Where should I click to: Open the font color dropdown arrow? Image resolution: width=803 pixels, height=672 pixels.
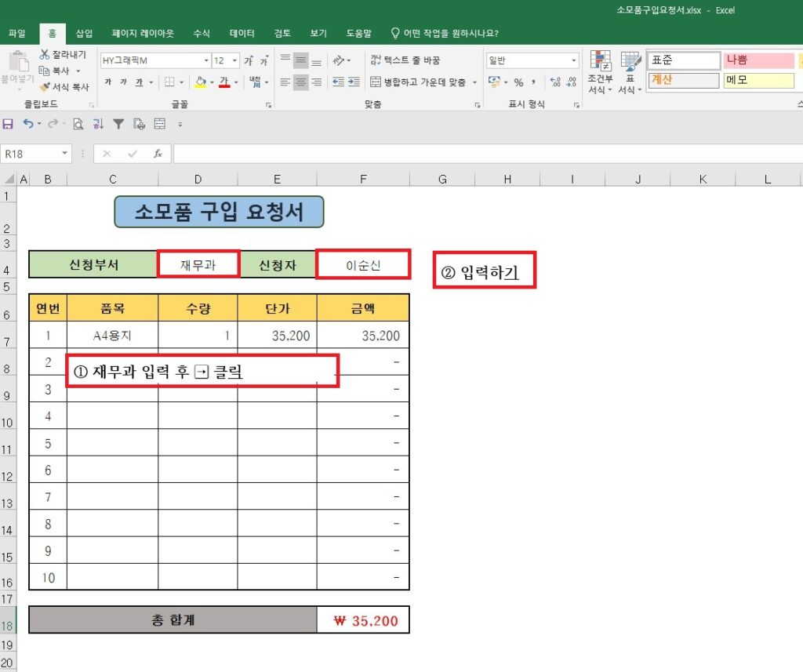point(235,82)
